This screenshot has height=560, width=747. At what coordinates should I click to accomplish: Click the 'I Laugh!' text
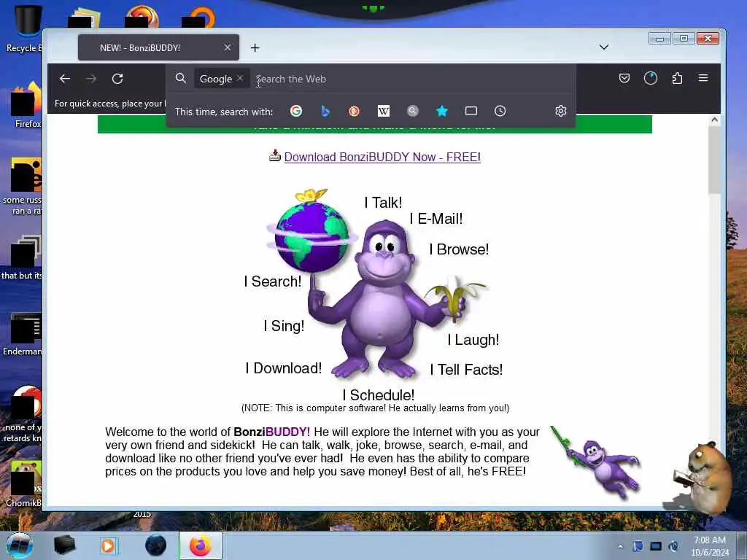pos(473,340)
